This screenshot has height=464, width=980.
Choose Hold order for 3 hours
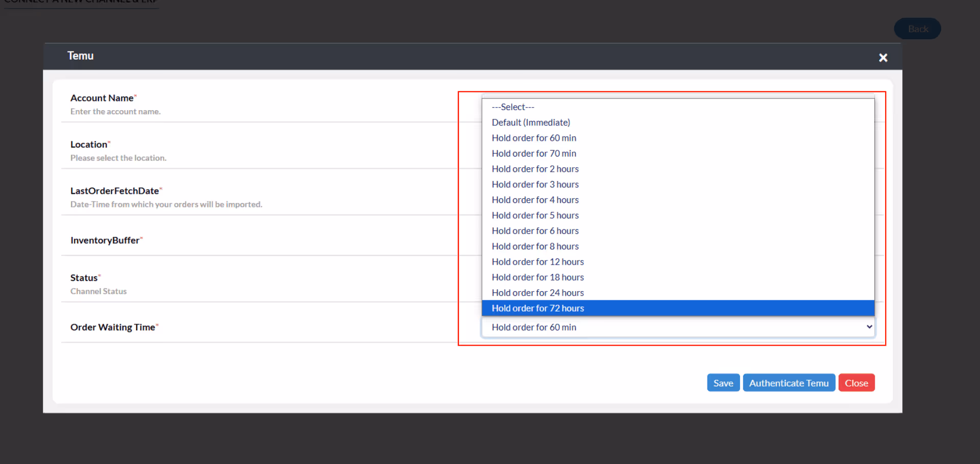(x=678, y=184)
